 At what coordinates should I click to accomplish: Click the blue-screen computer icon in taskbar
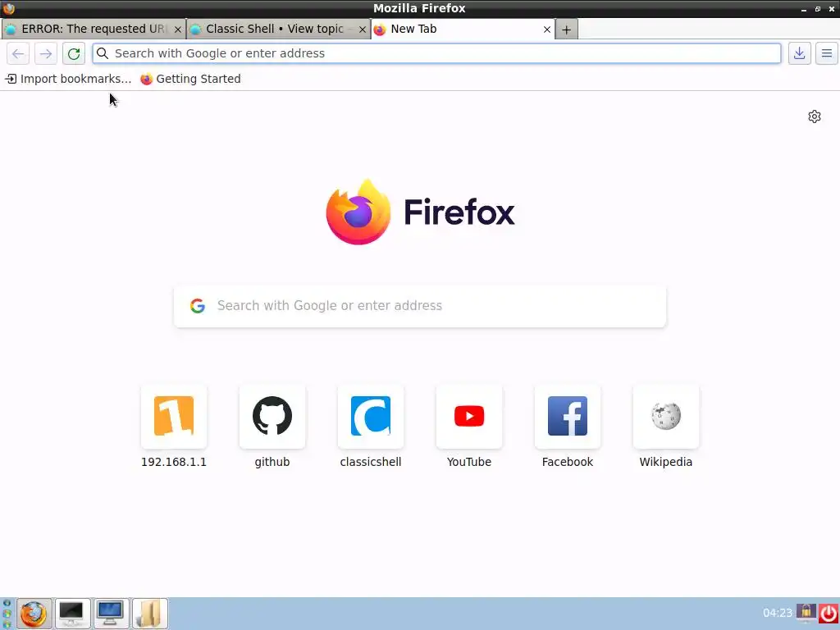tap(111, 614)
